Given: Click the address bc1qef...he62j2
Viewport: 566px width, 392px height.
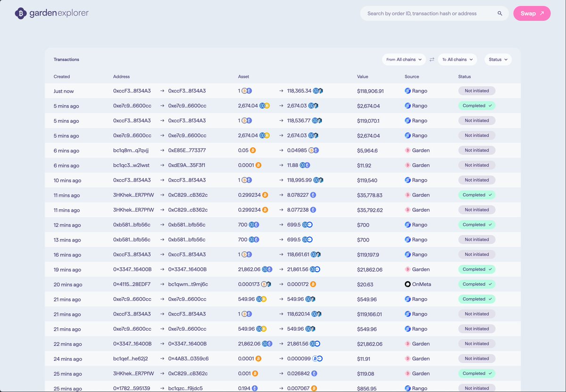Looking at the screenshot, I should [x=131, y=359].
